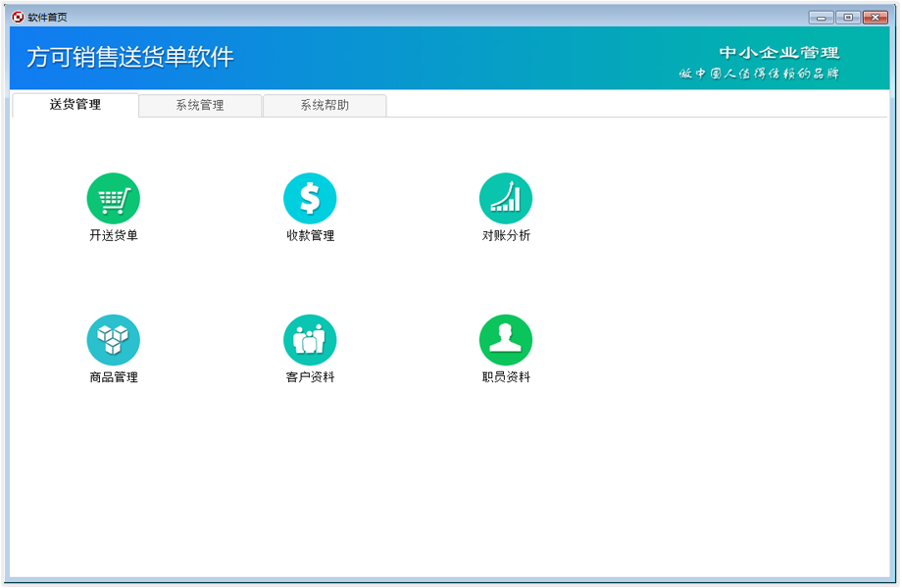Click the 客户资料 text label
Image resolution: width=902 pixels, height=588 pixels.
pos(310,376)
